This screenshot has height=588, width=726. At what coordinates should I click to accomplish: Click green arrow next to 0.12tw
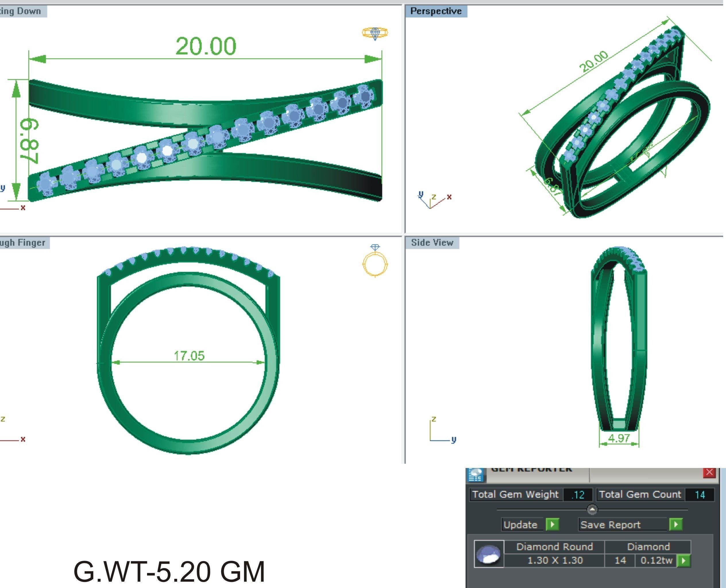point(683,560)
